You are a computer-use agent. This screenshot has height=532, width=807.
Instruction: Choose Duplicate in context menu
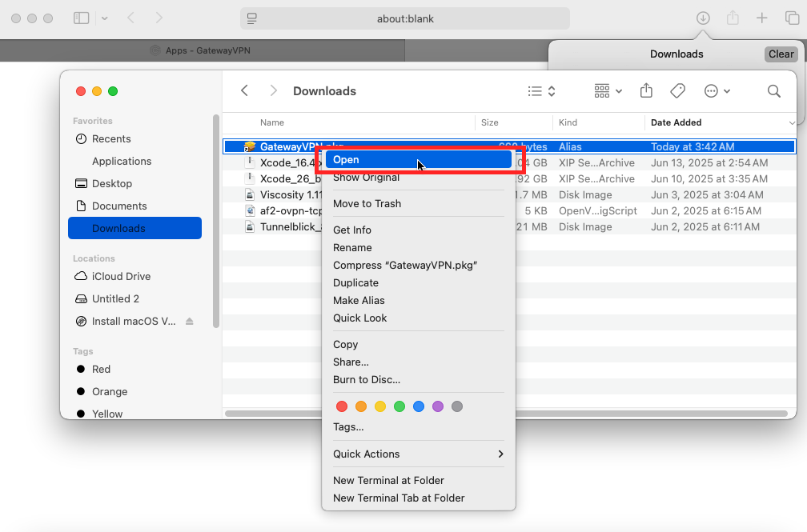pyautogui.click(x=419, y=282)
